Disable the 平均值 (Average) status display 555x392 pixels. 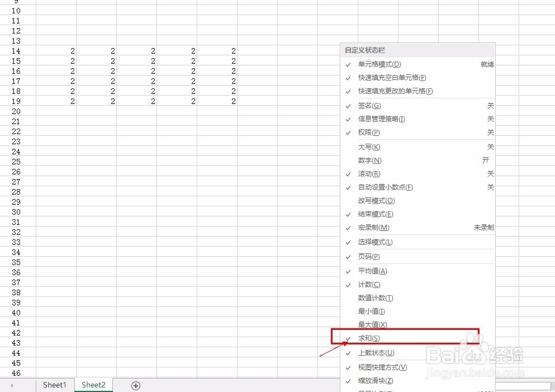(x=372, y=271)
